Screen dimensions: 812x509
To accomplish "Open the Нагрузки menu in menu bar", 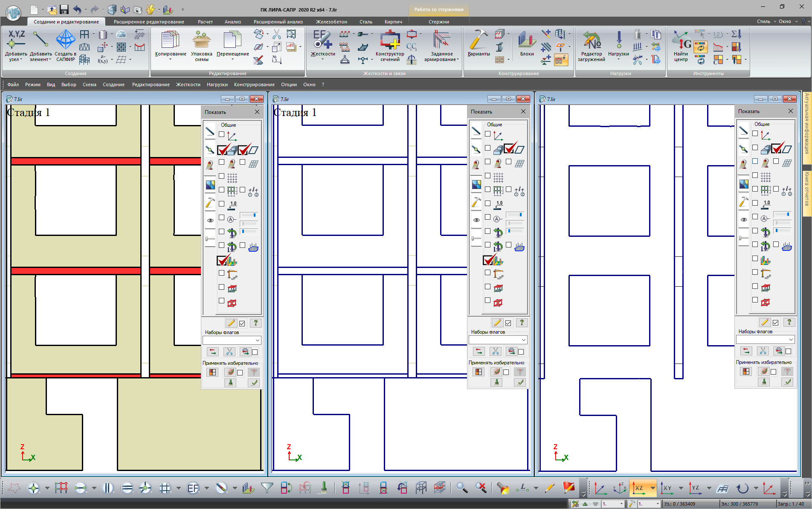I will pos(217,84).
